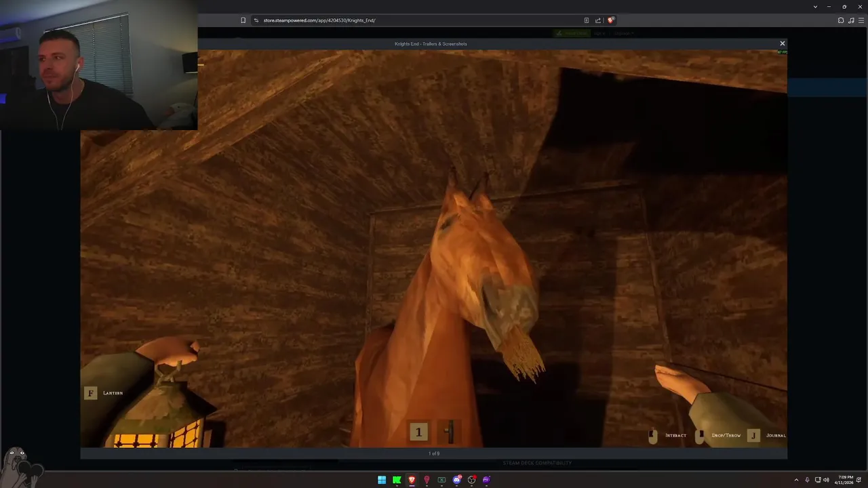
Task: Switch to Brave browser in taskbar
Action: 412,480
